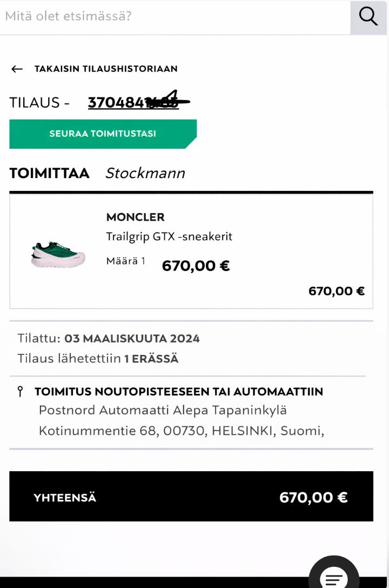
Task: Open the Trailgrip GTX -sneakerit product title
Action: pyautogui.click(x=169, y=236)
